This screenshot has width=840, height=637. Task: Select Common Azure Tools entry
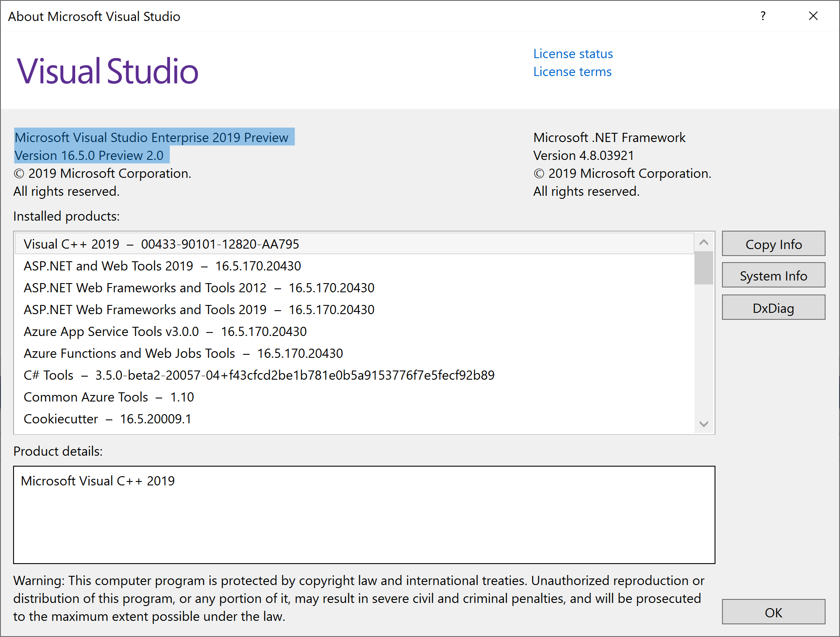click(x=109, y=397)
